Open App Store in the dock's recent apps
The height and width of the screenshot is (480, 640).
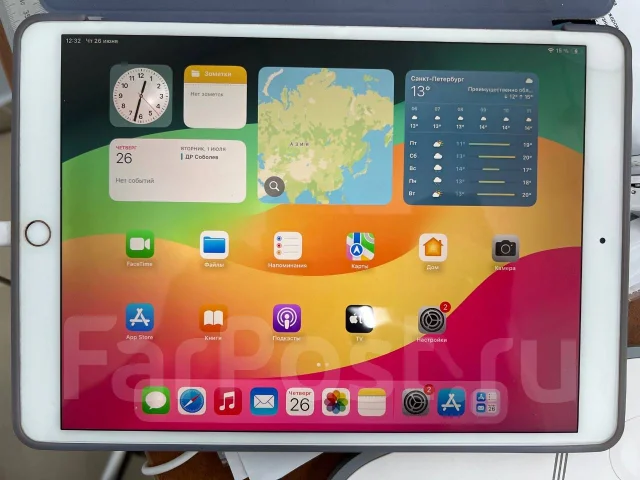(451, 403)
